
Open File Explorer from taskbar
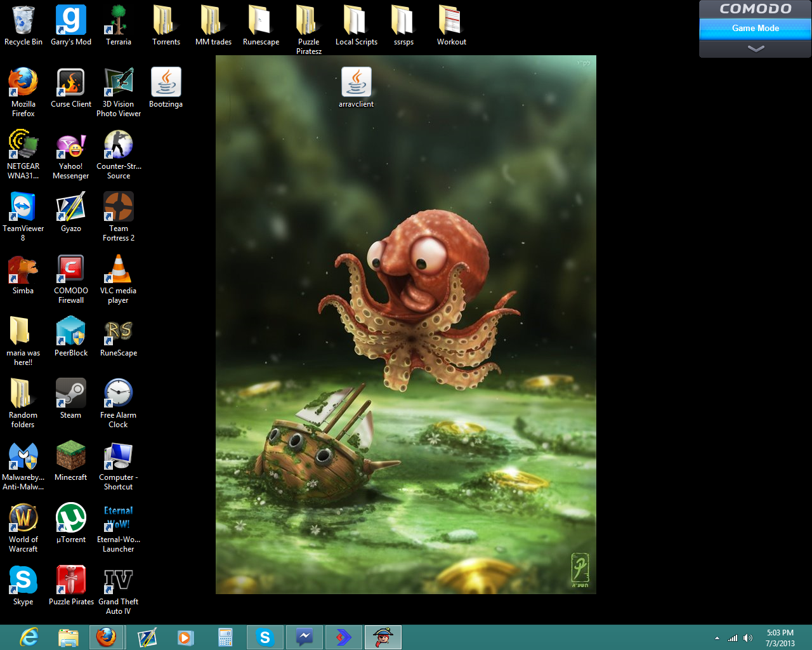click(x=68, y=637)
